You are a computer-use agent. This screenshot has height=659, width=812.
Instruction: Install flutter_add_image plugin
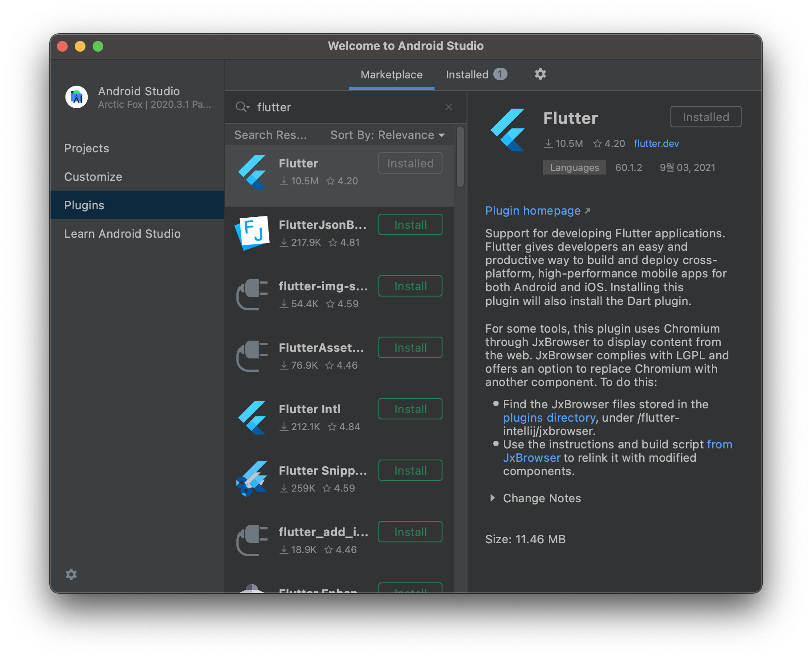[410, 532]
